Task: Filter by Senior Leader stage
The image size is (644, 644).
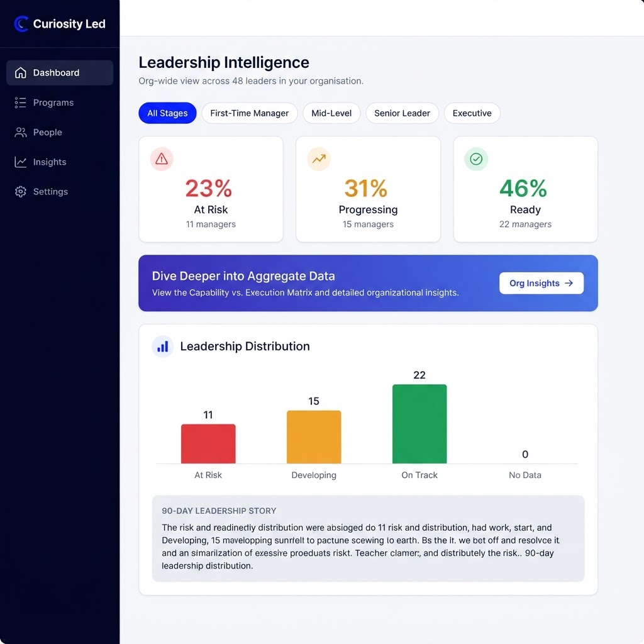Action: click(x=402, y=113)
